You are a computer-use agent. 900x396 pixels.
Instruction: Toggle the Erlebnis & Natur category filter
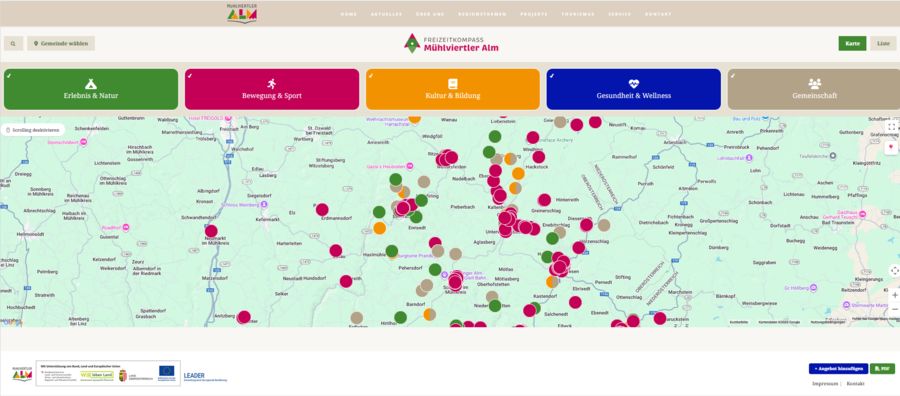[91, 90]
